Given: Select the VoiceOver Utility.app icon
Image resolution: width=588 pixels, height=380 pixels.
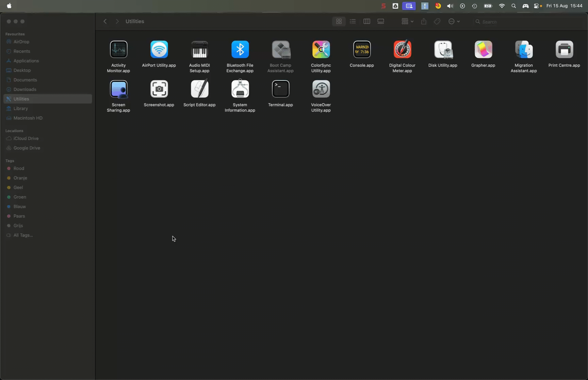Looking at the screenshot, I should coord(321,89).
